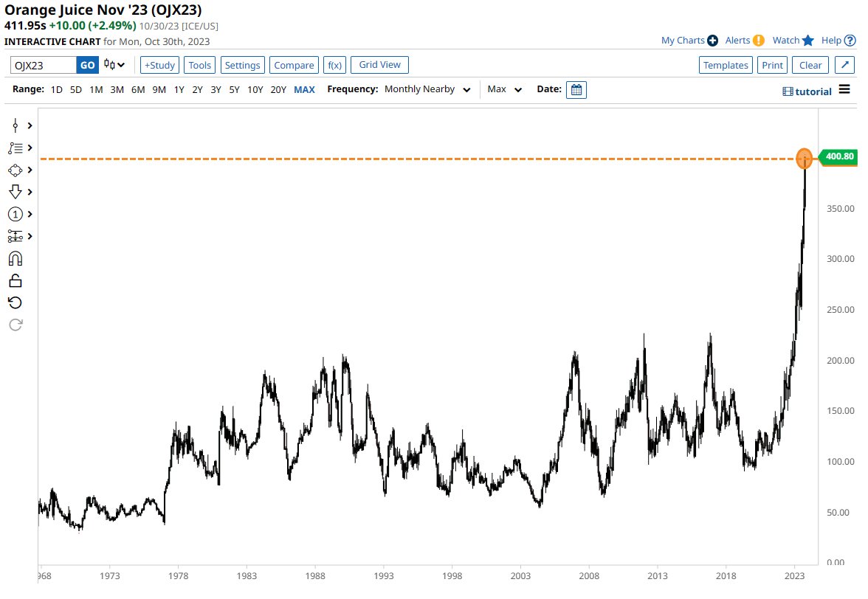Select the 1Y range
868x599 pixels.
(x=179, y=89)
